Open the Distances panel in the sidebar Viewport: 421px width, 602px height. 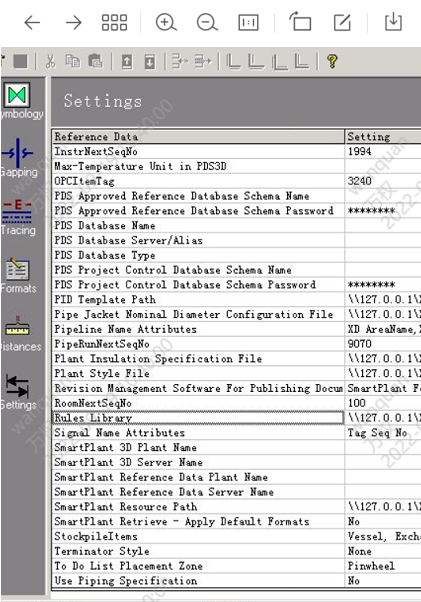18,333
